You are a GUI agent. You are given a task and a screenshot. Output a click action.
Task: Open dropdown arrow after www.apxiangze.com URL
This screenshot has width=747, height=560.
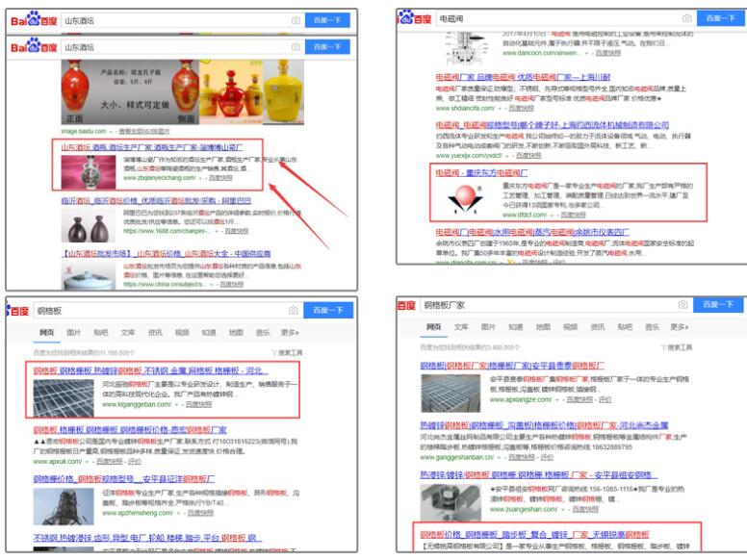tap(557, 400)
